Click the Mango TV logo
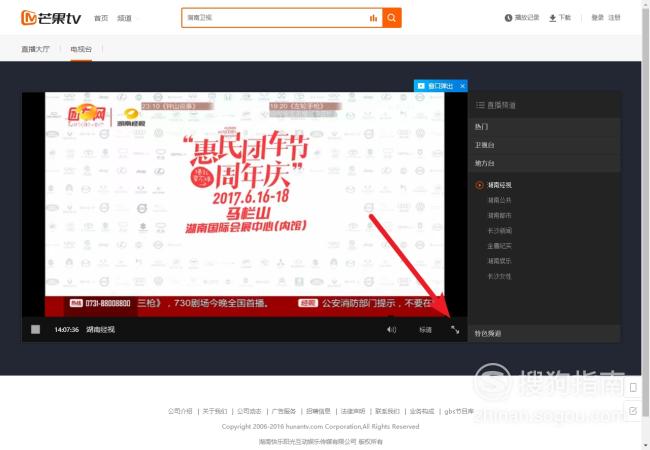This screenshot has width=650, height=450. pyautogui.click(x=51, y=18)
